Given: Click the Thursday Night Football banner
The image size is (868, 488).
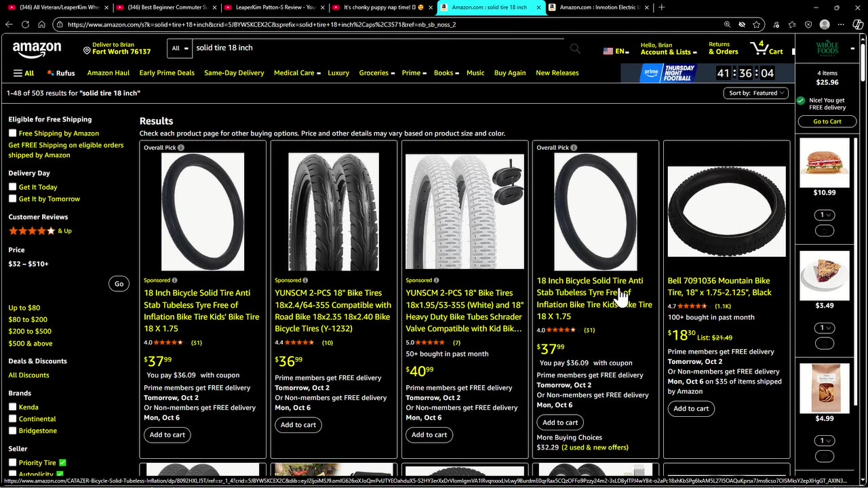Looking at the screenshot, I should click(669, 73).
